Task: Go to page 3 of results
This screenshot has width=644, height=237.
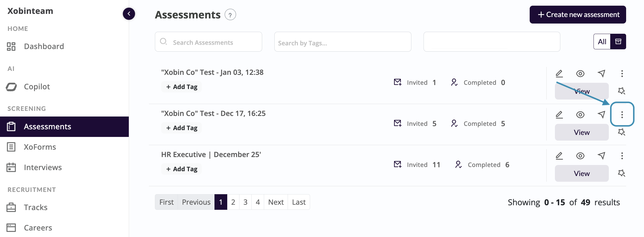Action: pos(245,202)
